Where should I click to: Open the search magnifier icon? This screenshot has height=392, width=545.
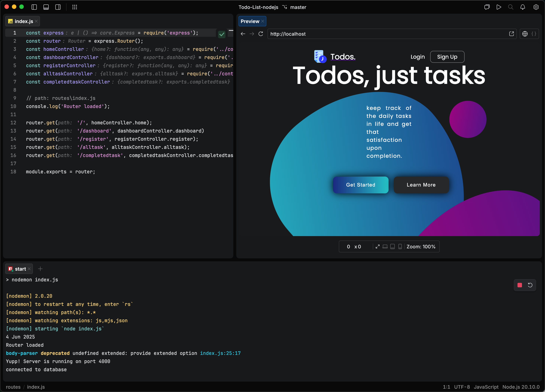511,7
